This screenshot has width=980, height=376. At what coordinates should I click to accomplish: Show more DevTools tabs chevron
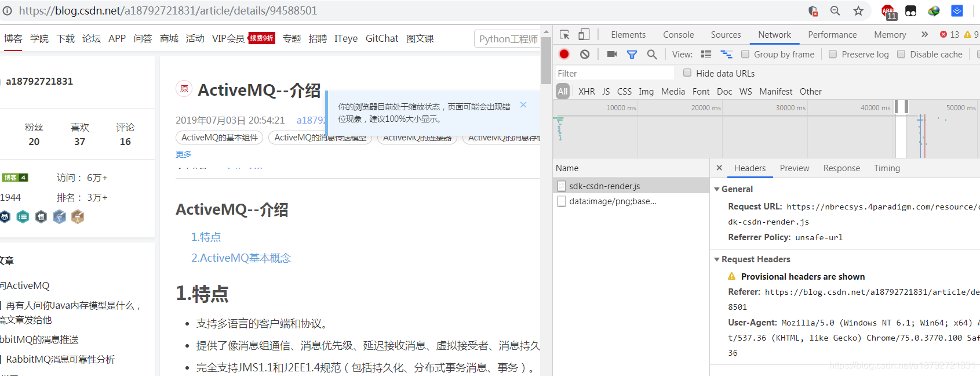coord(924,34)
